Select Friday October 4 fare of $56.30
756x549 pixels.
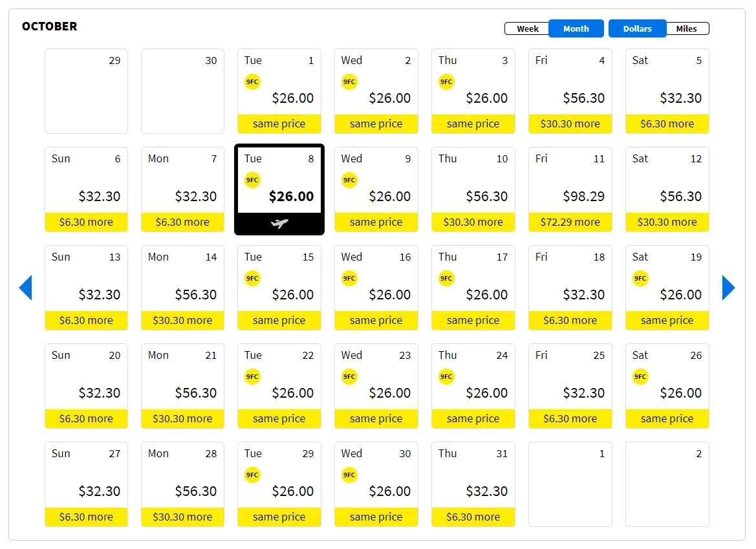tap(570, 91)
